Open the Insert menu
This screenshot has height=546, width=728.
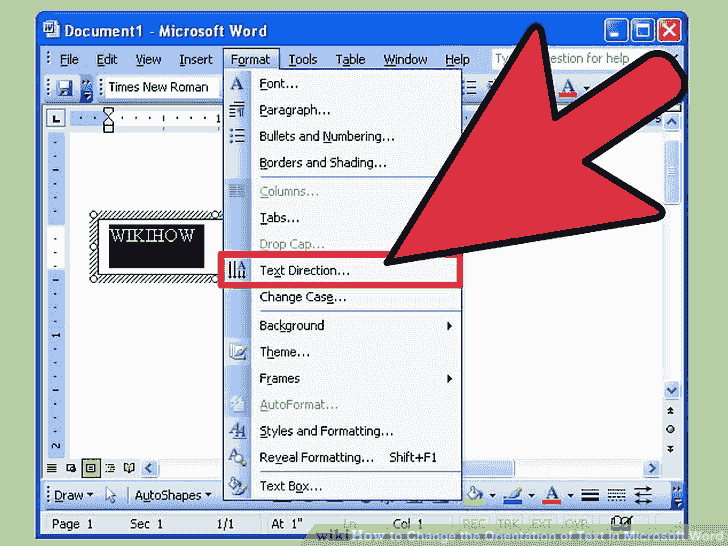[195, 60]
